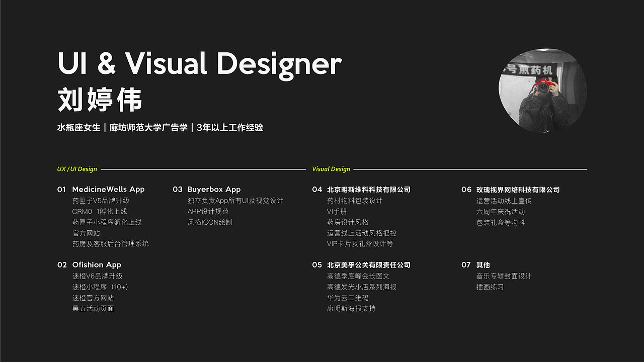Click "VIP卡片及礼盒设计等" line
This screenshot has height=362, width=644.
coord(360,244)
